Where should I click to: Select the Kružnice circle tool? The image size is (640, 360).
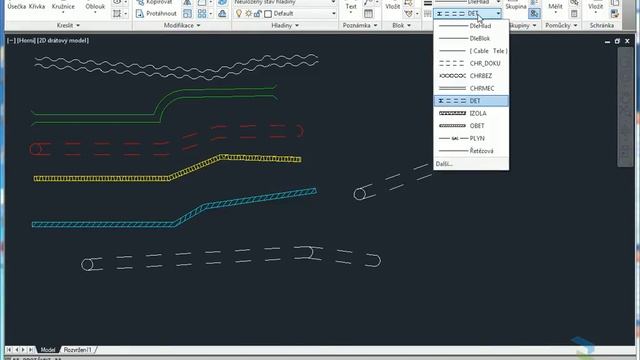pos(63,6)
